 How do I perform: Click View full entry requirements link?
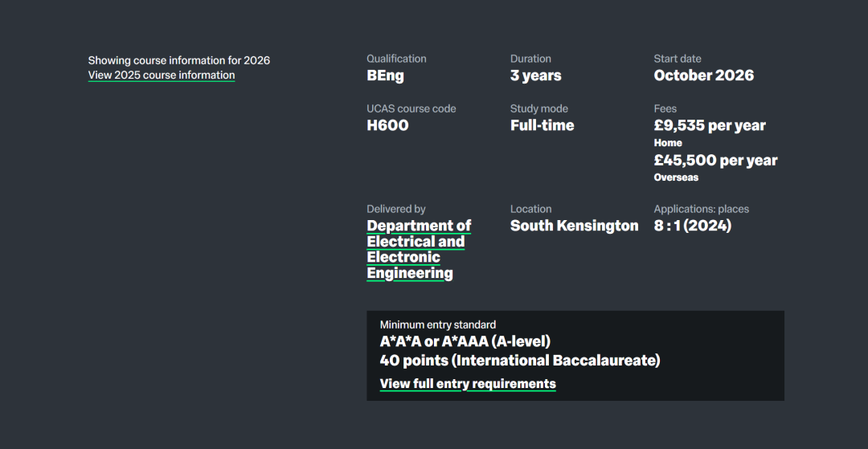pyautogui.click(x=468, y=384)
